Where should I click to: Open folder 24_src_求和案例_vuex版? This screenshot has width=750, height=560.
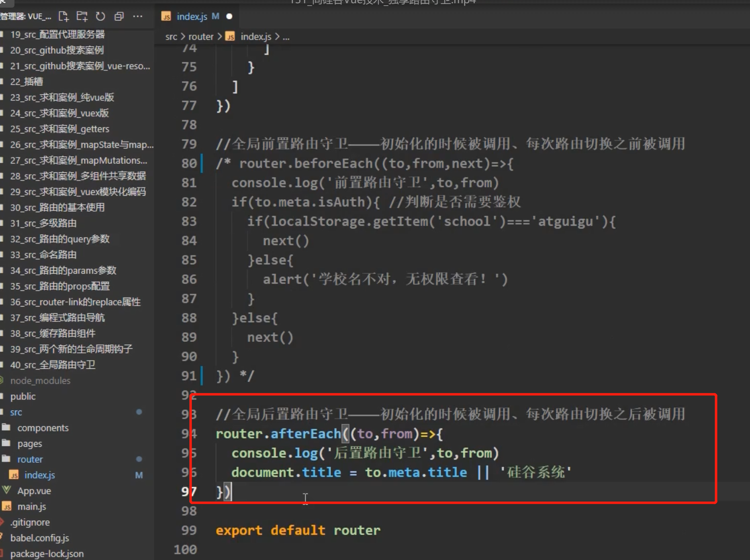(59, 113)
